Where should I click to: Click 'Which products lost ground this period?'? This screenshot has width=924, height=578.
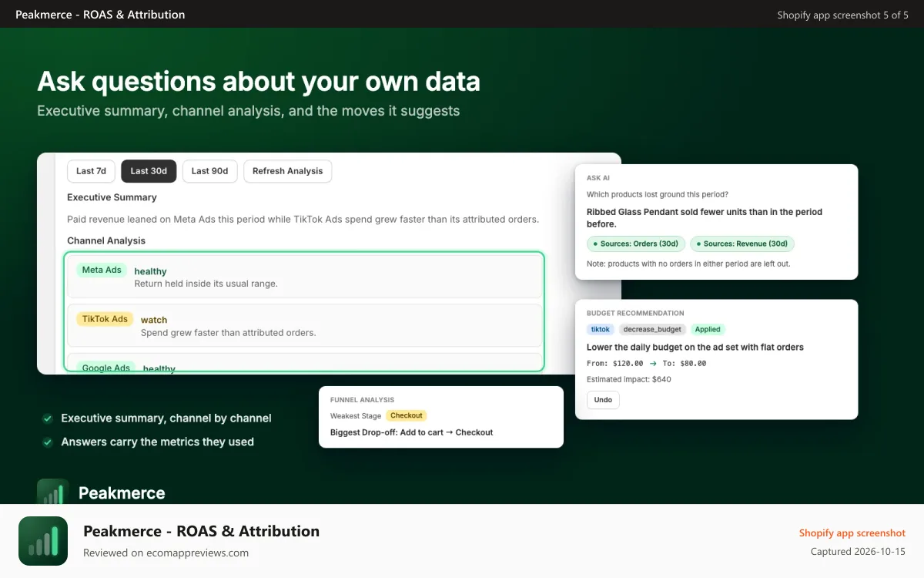click(x=658, y=194)
